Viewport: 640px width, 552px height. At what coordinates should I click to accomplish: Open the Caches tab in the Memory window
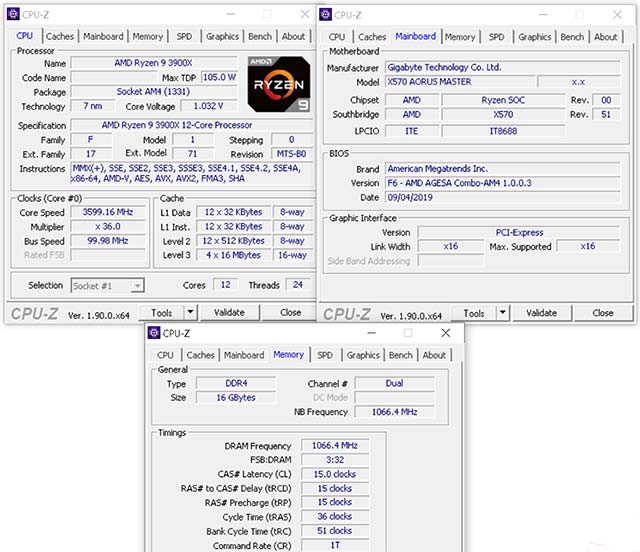pyautogui.click(x=200, y=355)
